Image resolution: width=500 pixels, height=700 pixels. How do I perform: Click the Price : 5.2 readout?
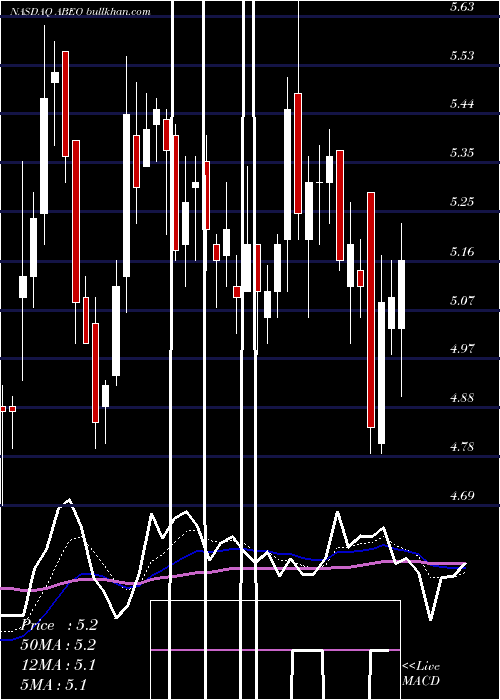click(x=59, y=625)
